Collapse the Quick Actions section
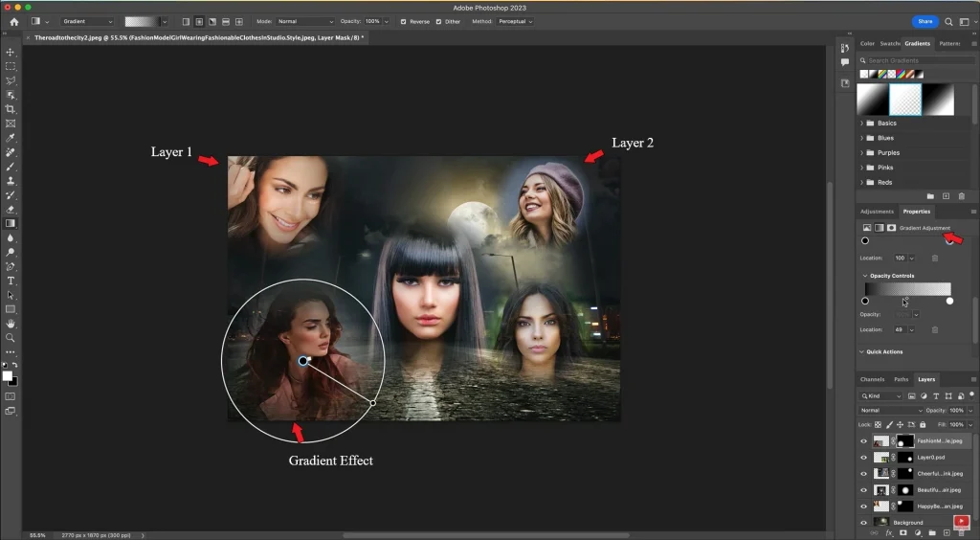 (862, 352)
